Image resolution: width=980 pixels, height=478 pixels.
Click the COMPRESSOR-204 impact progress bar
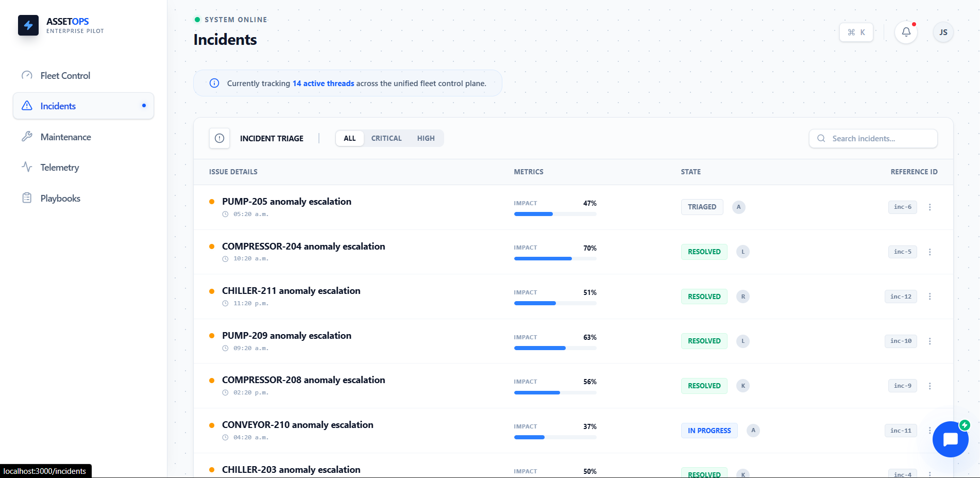click(x=555, y=258)
